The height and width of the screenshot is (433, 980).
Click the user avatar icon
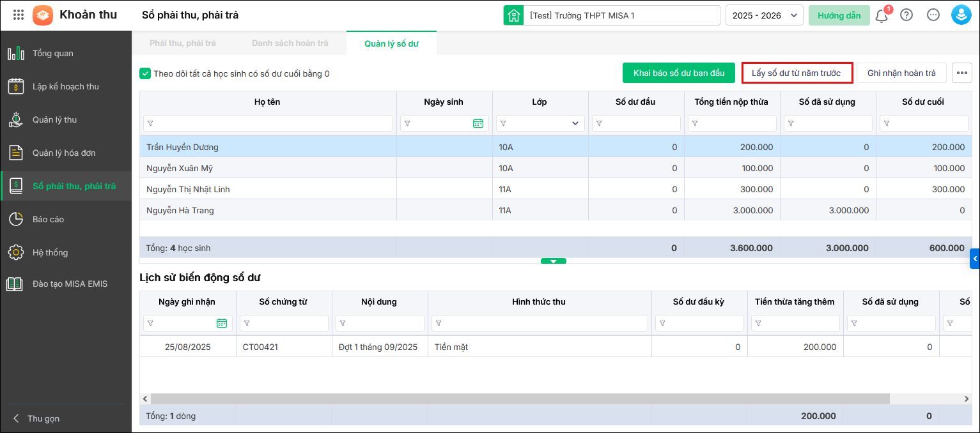[961, 15]
